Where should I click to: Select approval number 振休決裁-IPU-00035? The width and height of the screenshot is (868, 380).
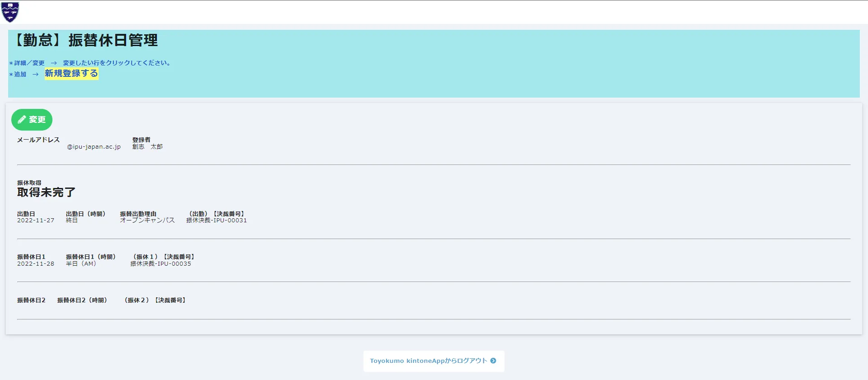[160, 264]
